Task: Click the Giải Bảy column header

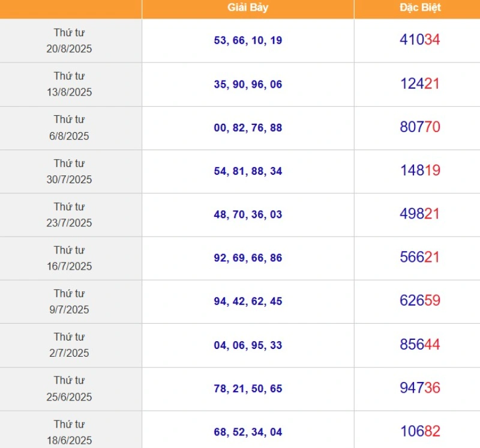Action: (248, 8)
